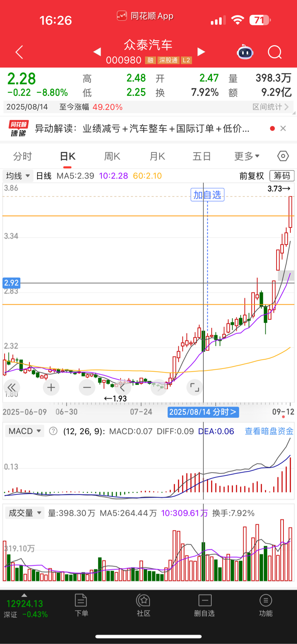The image size is (297, 644).
Task: Select the 日K tab
Action: pyautogui.click(x=67, y=156)
